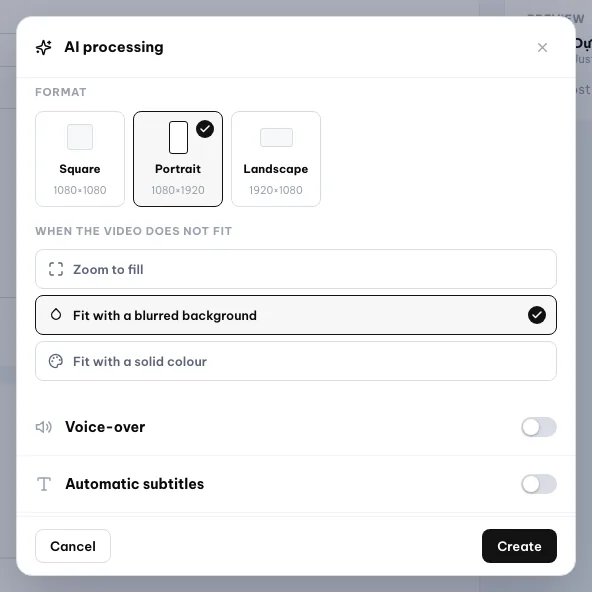Turn on Automatic subtitles toggle
The height and width of the screenshot is (592, 592).
(539, 484)
